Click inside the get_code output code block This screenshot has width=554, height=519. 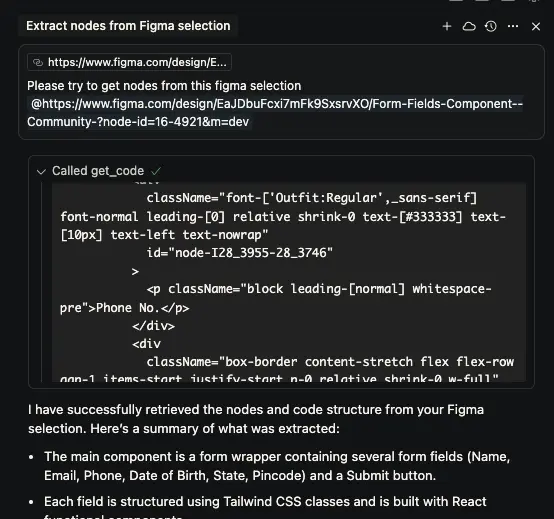(x=289, y=283)
